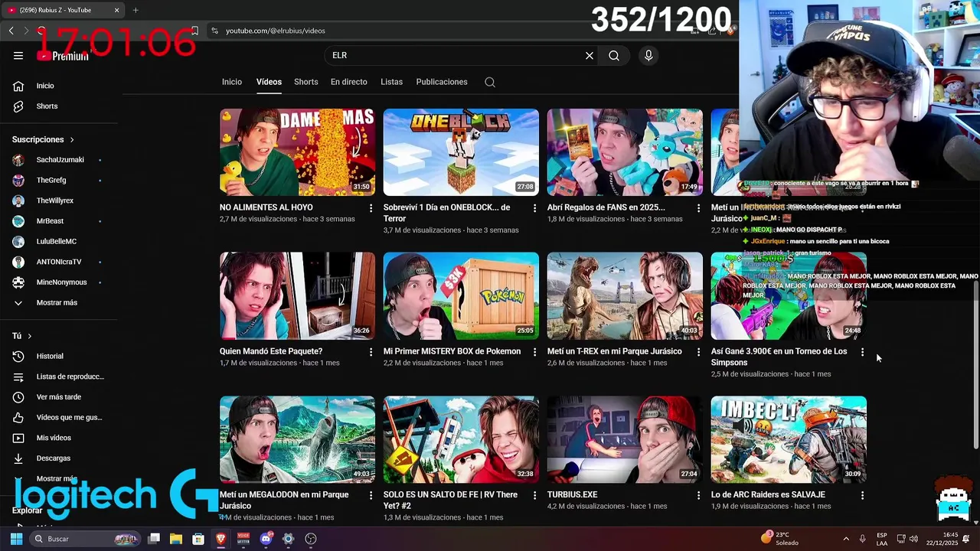980x551 pixels.
Task: Go back with browser back arrow
Action: click(11, 31)
